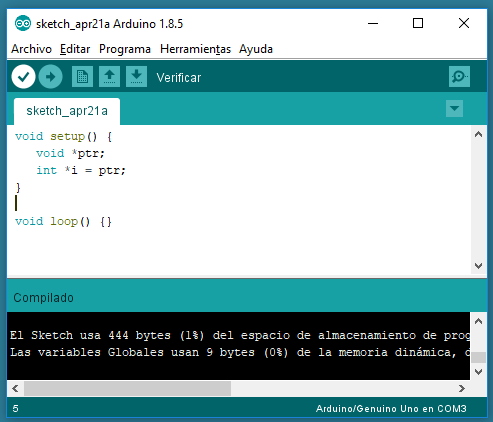Click console scrollbar down arrow
The width and height of the screenshot is (493, 422).
[478, 372]
